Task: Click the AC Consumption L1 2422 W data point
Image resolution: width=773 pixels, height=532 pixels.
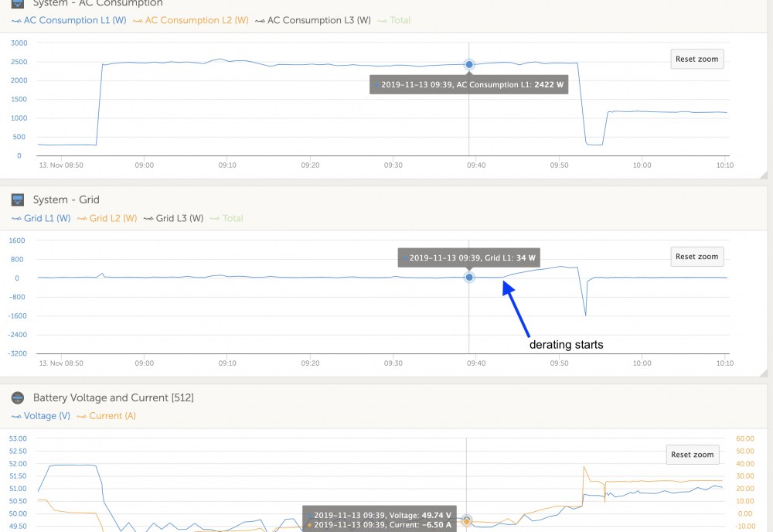Action: click(x=469, y=65)
